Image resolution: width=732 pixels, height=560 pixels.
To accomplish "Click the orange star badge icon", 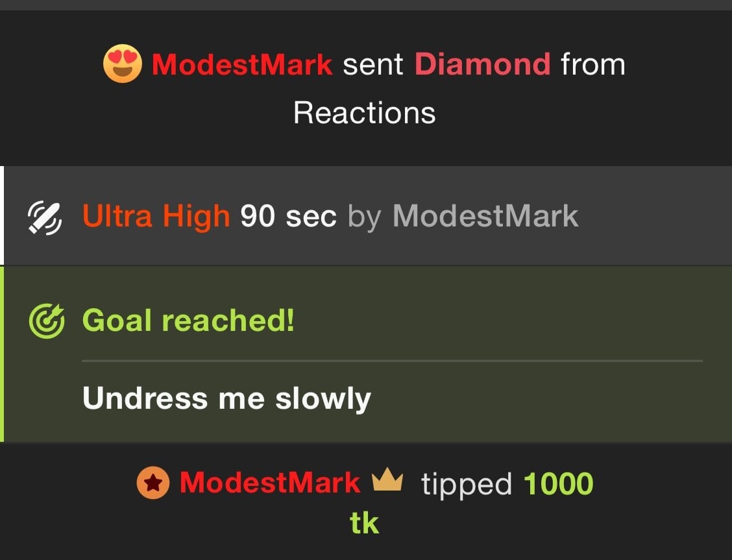I will (153, 483).
